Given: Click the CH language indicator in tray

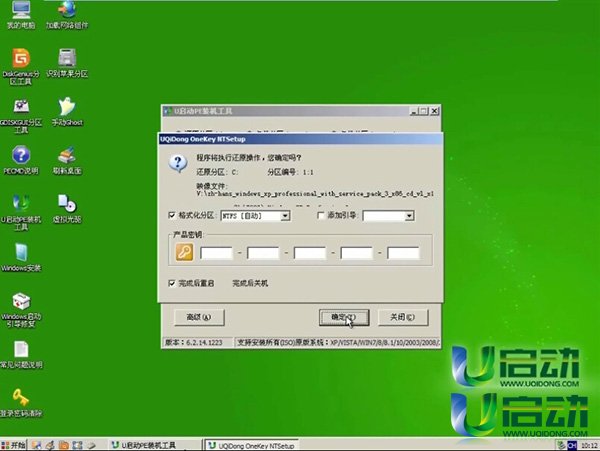Looking at the screenshot, I should (571, 445).
